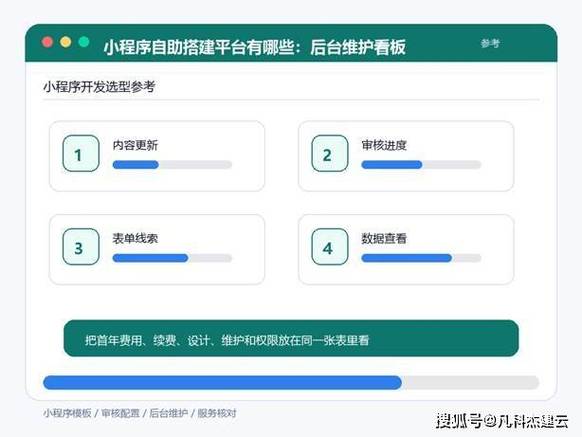This screenshot has width=582, height=437.
Task: Click the 内容更新 progress bar
Action: 172,165
